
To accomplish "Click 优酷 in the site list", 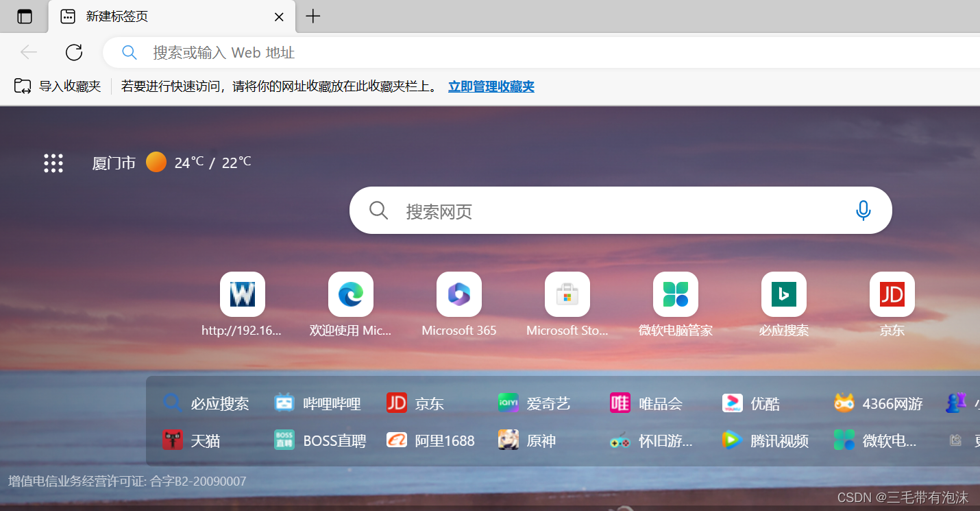I will click(x=751, y=403).
